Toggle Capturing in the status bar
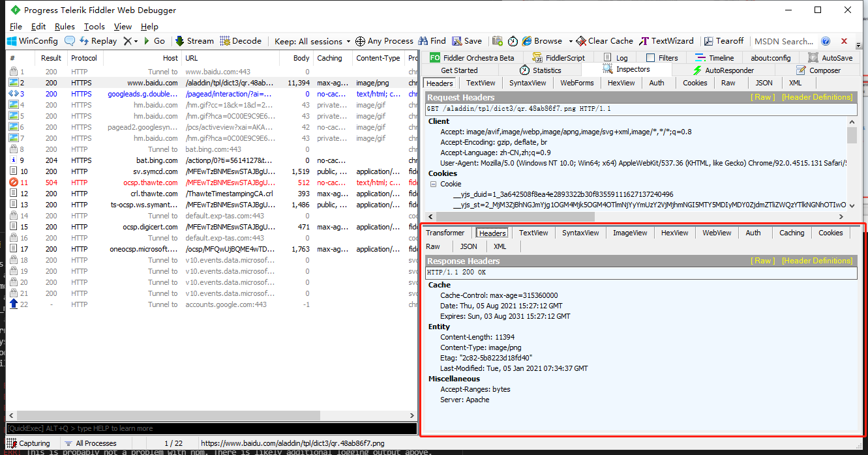This screenshot has height=455, width=868. [29, 443]
